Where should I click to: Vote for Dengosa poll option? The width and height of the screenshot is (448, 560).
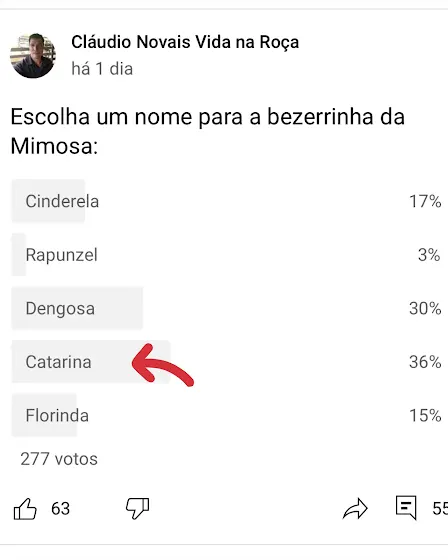tap(227, 308)
